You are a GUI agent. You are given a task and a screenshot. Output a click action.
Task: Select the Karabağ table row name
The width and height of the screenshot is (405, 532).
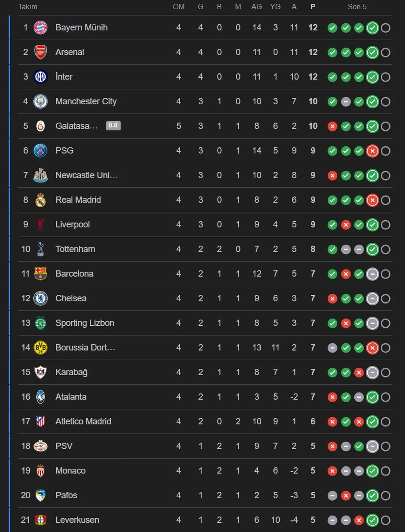pyautogui.click(x=71, y=372)
